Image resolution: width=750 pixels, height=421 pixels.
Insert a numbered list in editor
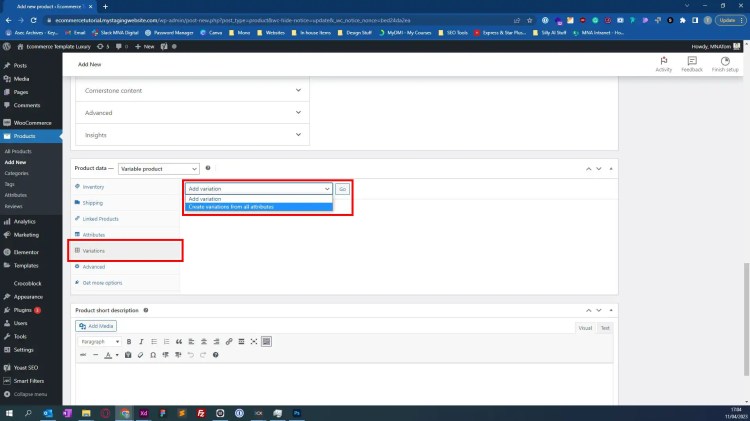click(166, 342)
